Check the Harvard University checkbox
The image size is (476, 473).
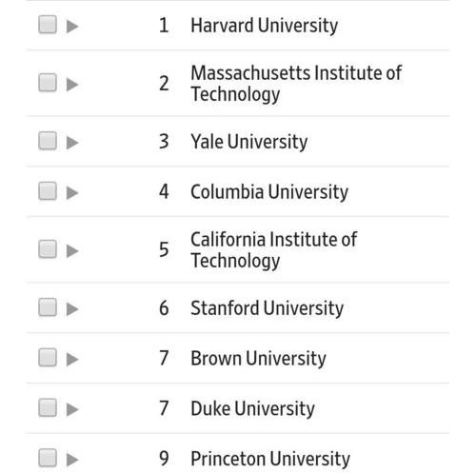(x=48, y=25)
